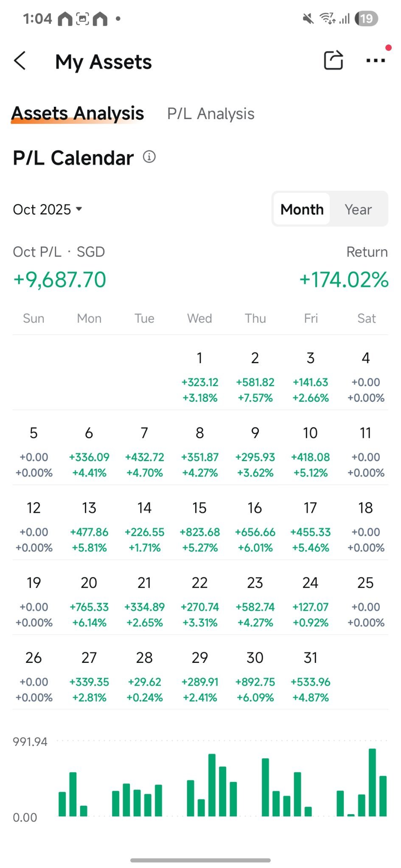This screenshot has width=401, height=868.
Task: Tap the monthly return +174.02% value
Action: (x=344, y=280)
